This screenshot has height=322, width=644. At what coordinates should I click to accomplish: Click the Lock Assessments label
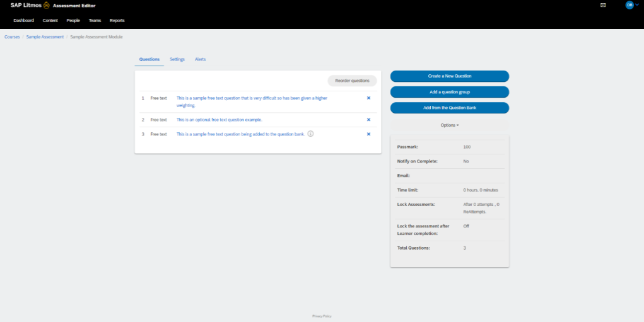pyautogui.click(x=416, y=204)
